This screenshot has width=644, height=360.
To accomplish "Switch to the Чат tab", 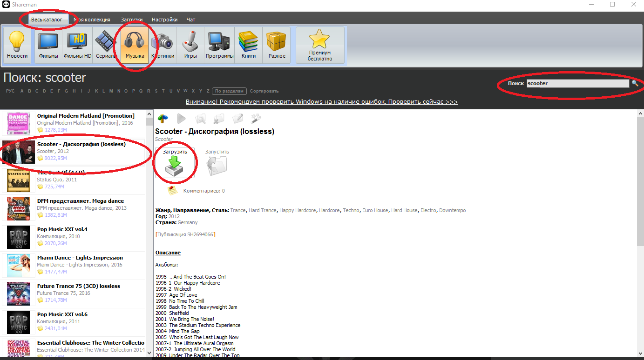I will coord(191,20).
